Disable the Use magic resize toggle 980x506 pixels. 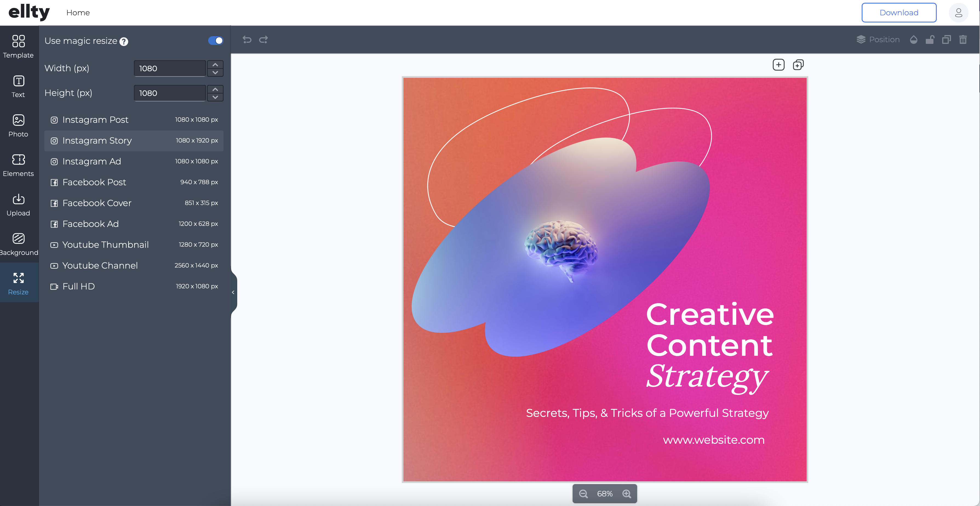(x=216, y=40)
